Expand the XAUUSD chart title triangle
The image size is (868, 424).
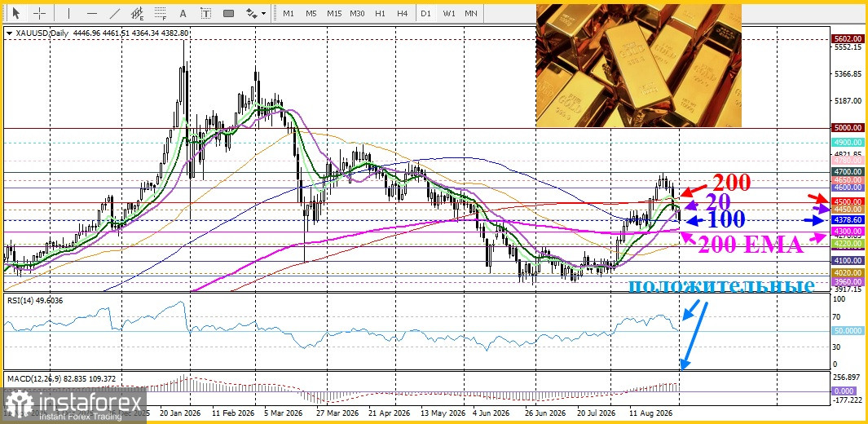point(9,33)
